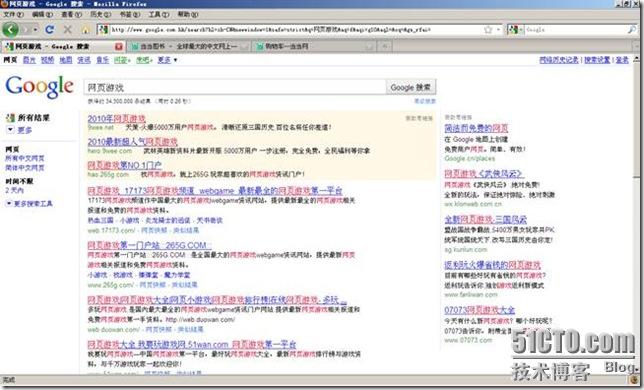
Task: Click the Forward navigation arrow
Action: coord(26,30)
